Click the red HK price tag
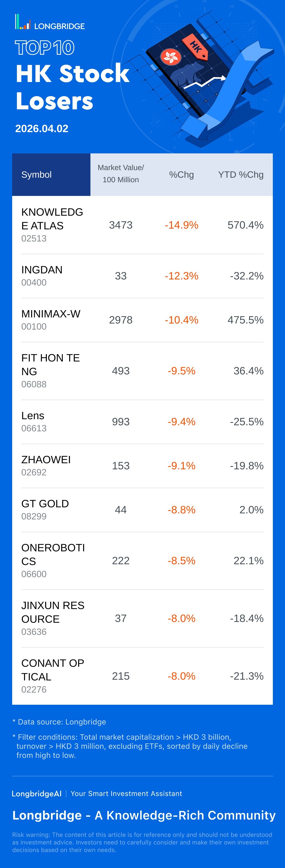The height and width of the screenshot is (868, 285). tap(195, 47)
